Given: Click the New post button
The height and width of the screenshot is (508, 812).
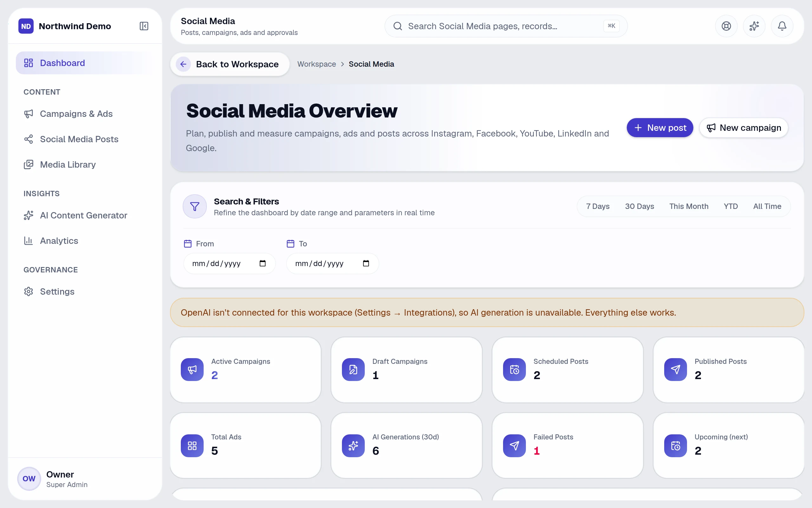Looking at the screenshot, I should [x=660, y=128].
